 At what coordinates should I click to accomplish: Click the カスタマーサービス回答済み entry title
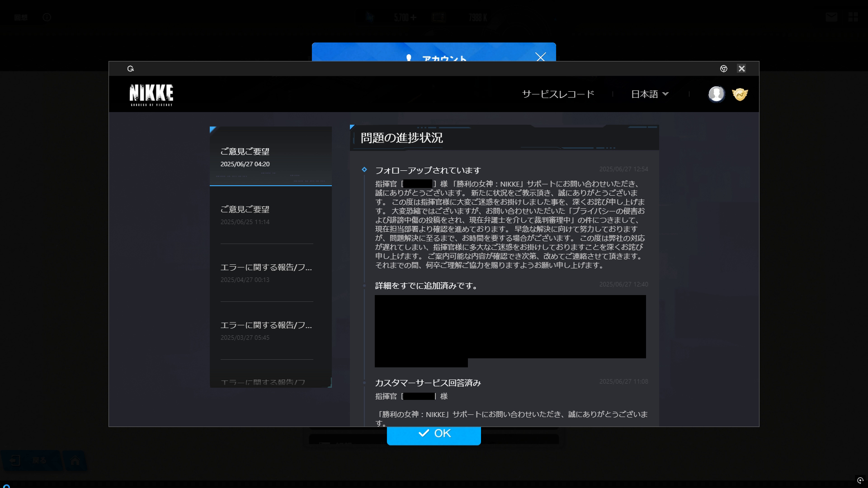point(428,383)
